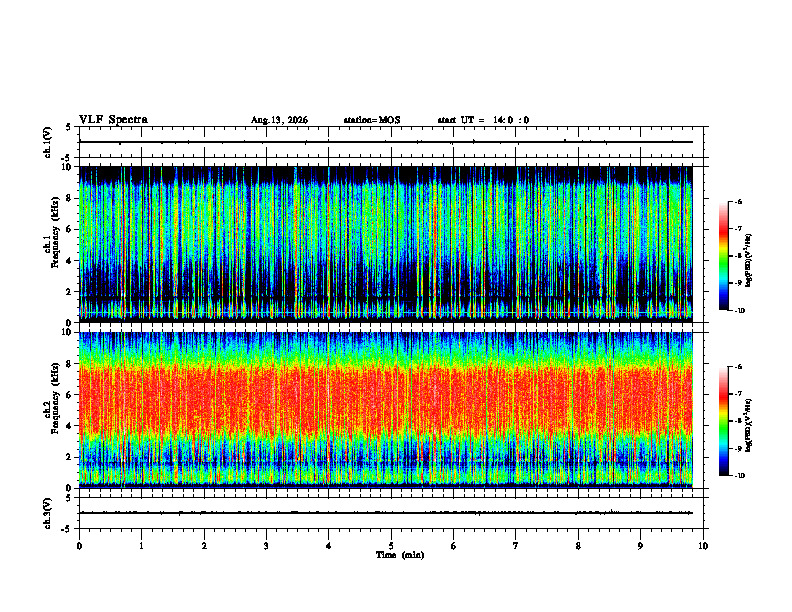Click the 3 minute tick label
The image size is (792, 612).
[266, 546]
